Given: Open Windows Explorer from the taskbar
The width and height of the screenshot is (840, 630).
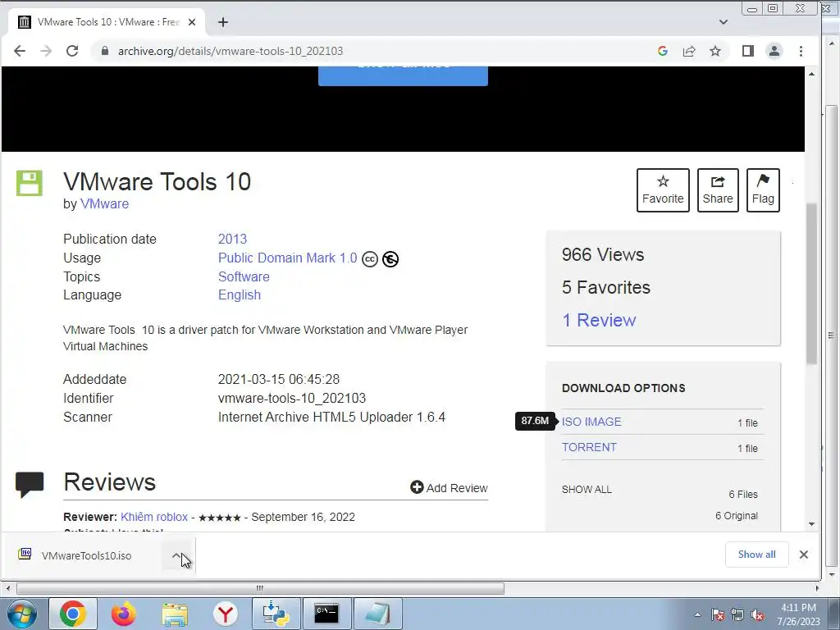Looking at the screenshot, I should tap(175, 614).
